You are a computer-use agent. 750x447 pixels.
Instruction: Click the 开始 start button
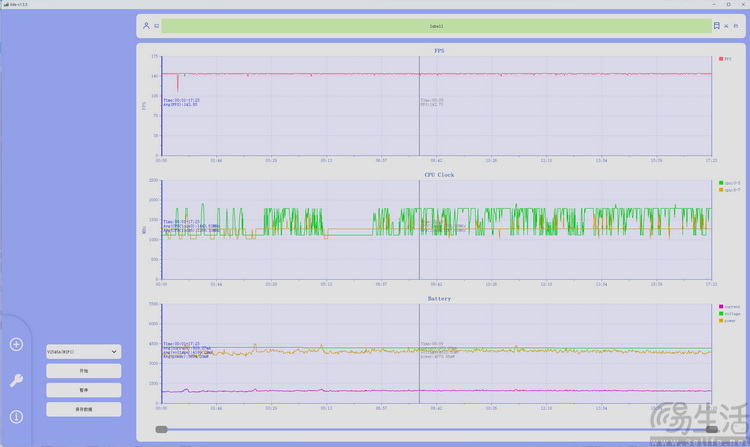click(x=83, y=371)
